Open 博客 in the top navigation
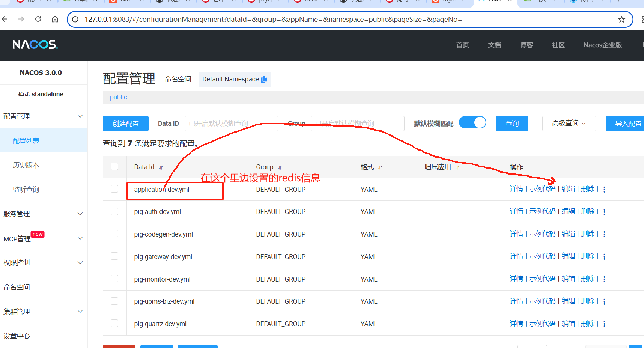644x348 pixels. (526, 45)
